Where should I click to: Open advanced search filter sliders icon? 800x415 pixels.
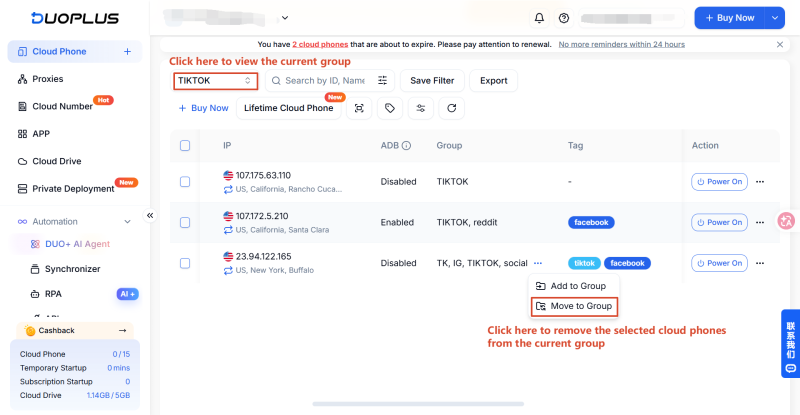pyautogui.click(x=382, y=80)
